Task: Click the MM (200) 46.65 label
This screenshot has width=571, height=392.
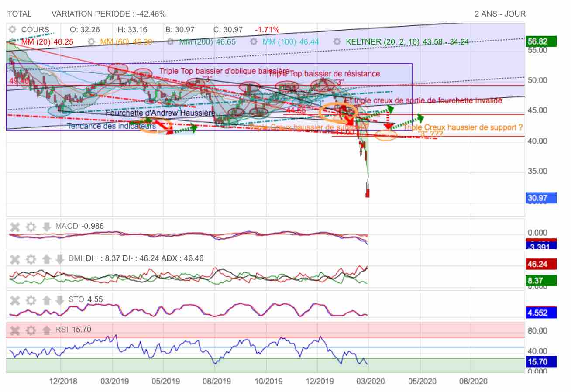Action: tap(207, 42)
